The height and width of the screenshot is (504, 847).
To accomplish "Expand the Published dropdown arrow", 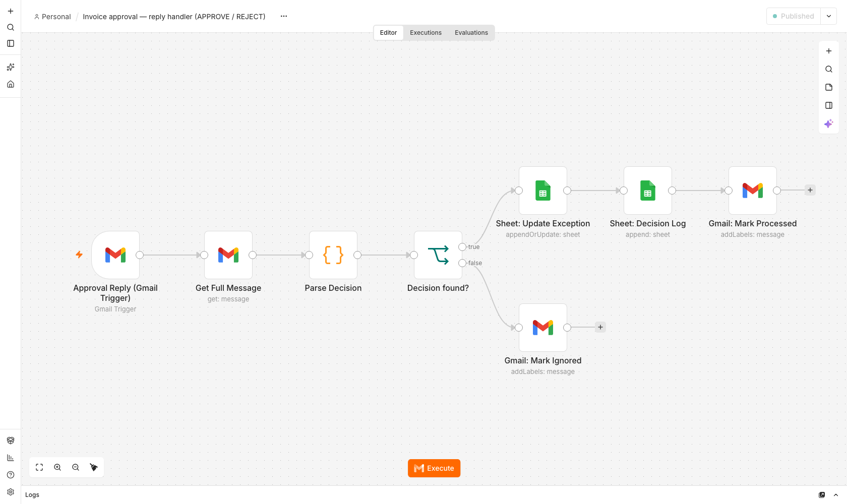I will [x=829, y=16].
